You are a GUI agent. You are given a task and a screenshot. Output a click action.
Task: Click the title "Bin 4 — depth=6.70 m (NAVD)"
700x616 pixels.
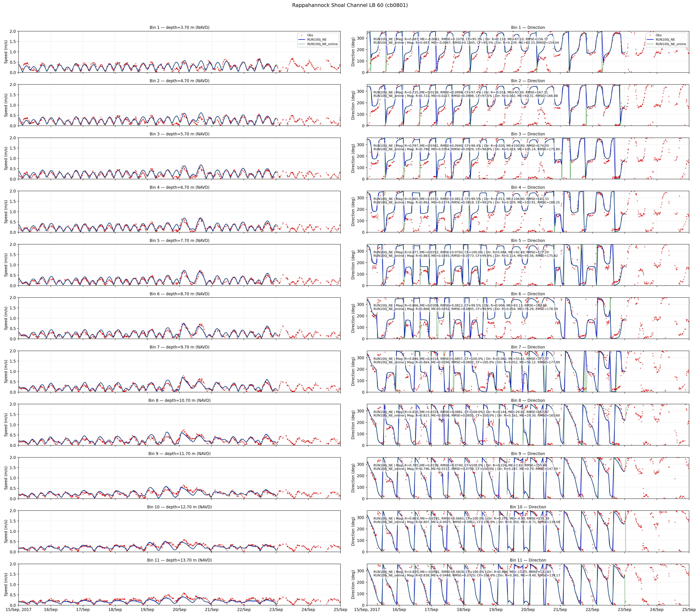coord(179,187)
